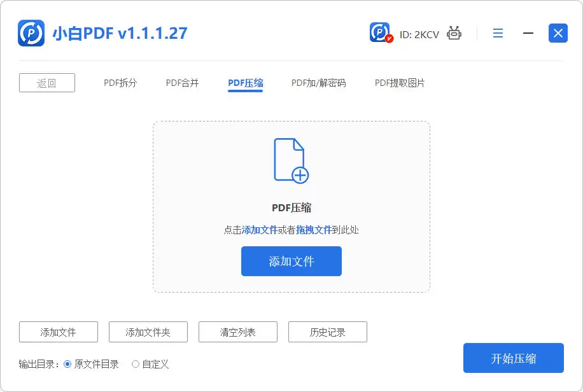Image resolution: width=583 pixels, height=392 pixels.
Task: Switch to the PDF拆分 tab
Action: [x=120, y=82]
